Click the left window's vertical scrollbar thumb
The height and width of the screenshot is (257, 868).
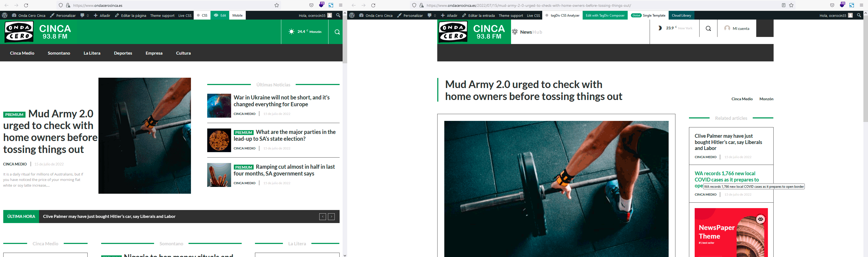[x=345, y=39]
